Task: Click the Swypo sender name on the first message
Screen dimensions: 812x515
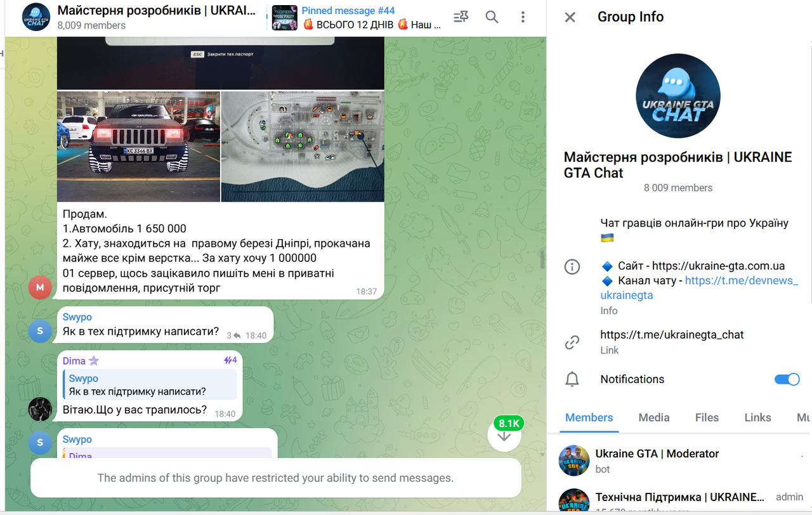Action: [77, 317]
